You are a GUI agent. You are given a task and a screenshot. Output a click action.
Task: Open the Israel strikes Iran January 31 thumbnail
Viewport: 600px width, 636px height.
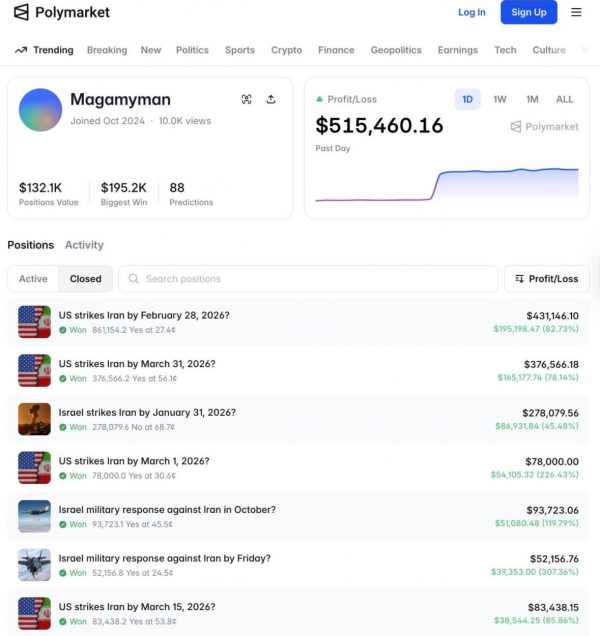coord(34,419)
